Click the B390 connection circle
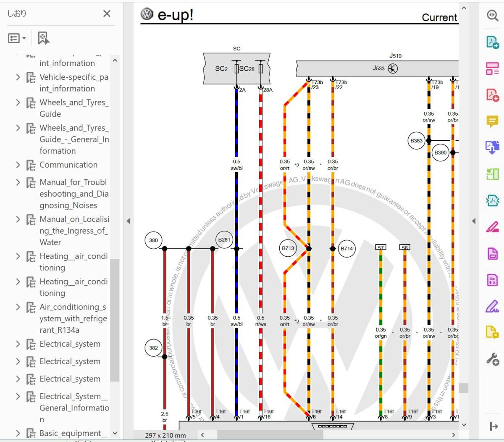The width and height of the screenshot is (504, 442). click(x=441, y=153)
